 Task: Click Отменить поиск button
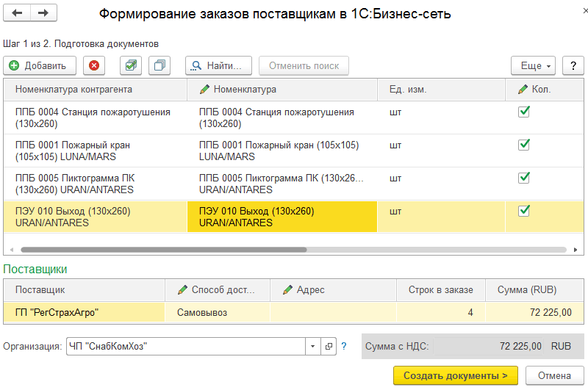point(304,65)
